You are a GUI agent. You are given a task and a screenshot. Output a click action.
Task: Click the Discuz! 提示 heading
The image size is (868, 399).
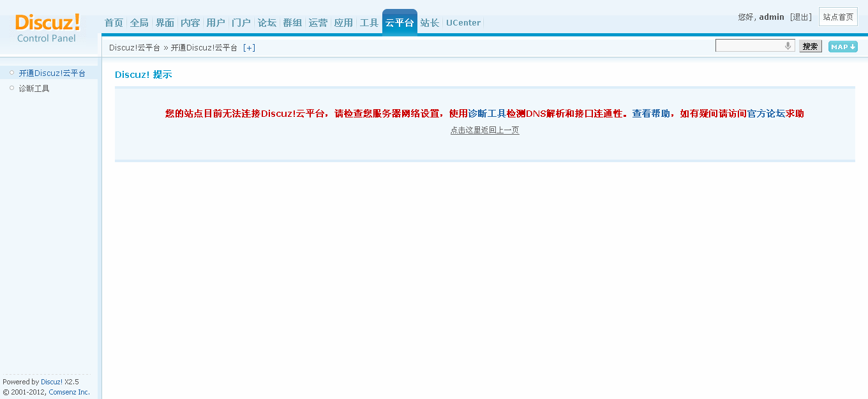pos(144,75)
